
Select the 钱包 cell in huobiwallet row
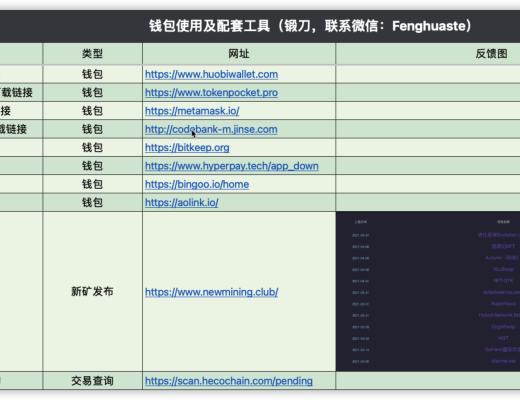[92, 74]
